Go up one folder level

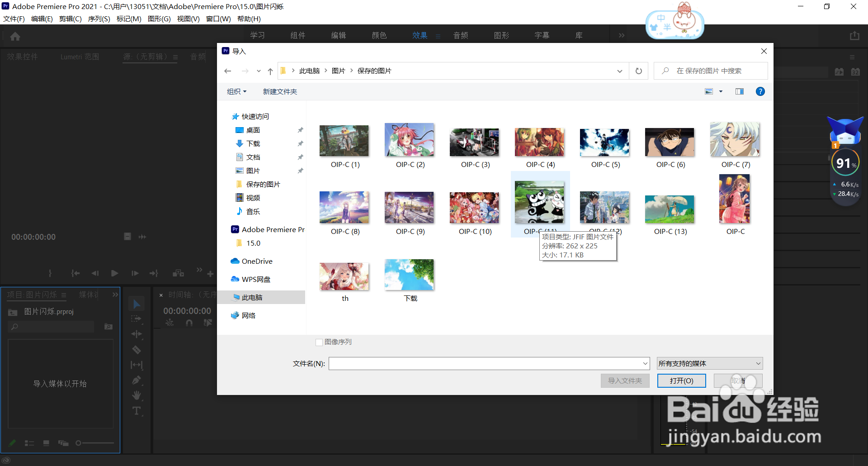(270, 71)
